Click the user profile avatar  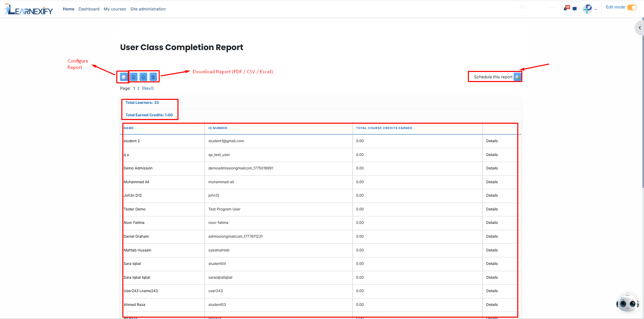tap(588, 9)
